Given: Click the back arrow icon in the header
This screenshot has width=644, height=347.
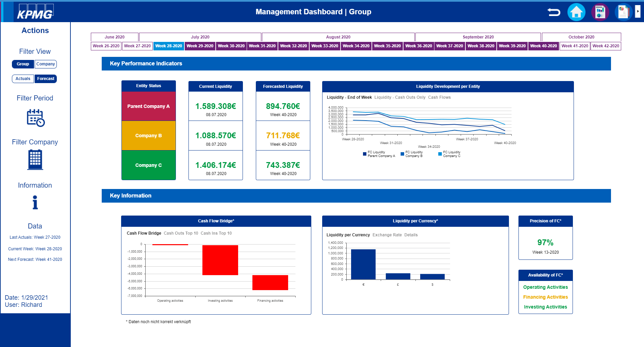Looking at the screenshot, I should click(554, 11).
